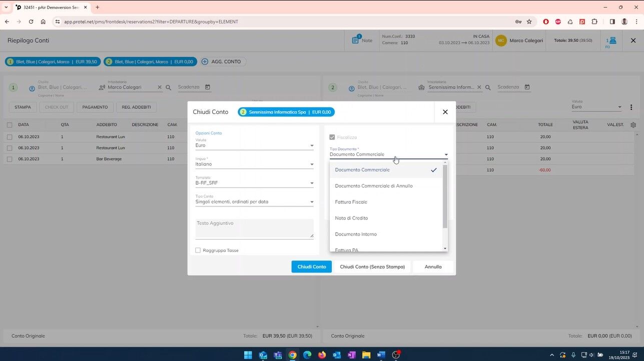Toggle the Fiscalizza checkbox
This screenshot has height=361, width=644.
(x=332, y=137)
